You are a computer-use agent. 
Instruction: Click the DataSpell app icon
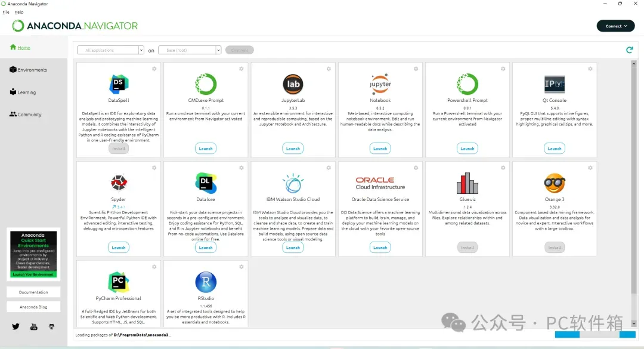119,84
